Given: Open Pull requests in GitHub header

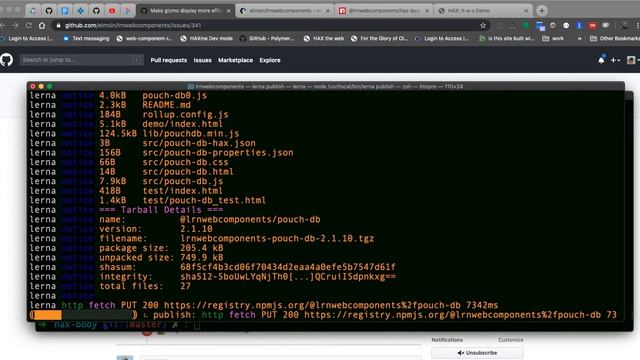Looking at the screenshot, I should click(169, 60).
